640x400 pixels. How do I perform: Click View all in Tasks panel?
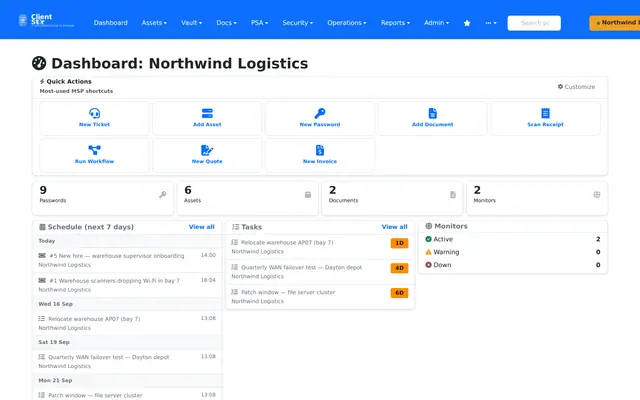pos(394,227)
